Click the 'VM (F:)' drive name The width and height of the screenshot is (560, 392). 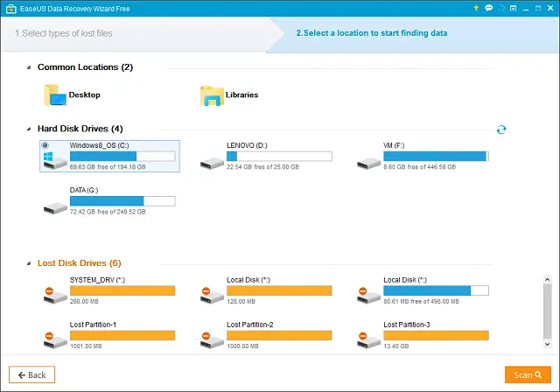click(394, 145)
